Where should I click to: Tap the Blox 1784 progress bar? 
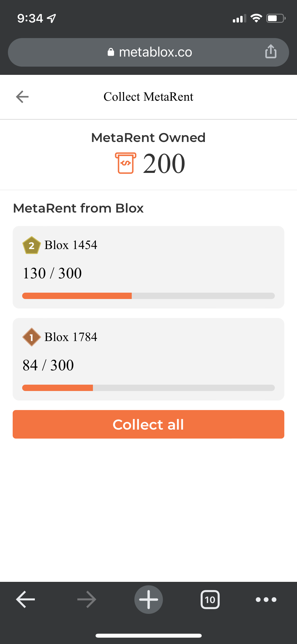point(148,388)
